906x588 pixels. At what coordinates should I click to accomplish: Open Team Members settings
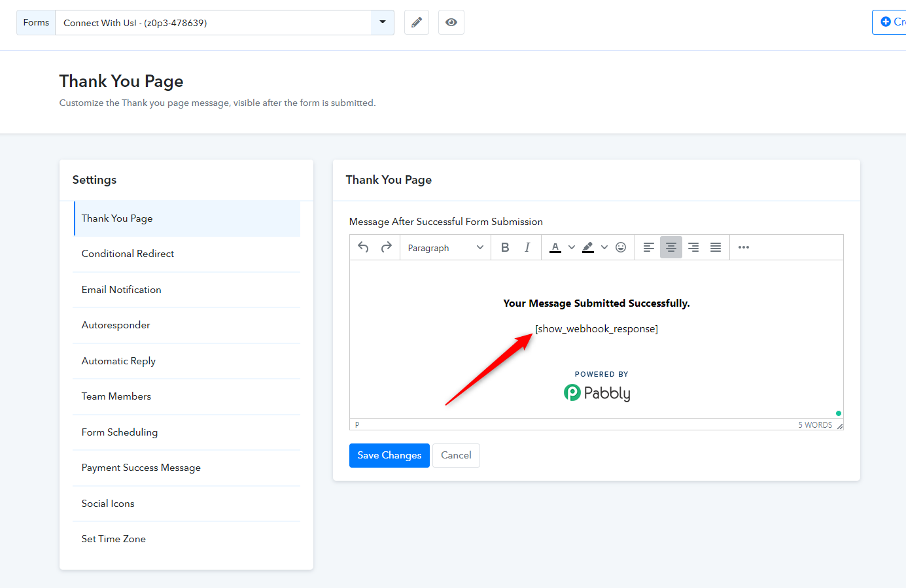click(187, 396)
